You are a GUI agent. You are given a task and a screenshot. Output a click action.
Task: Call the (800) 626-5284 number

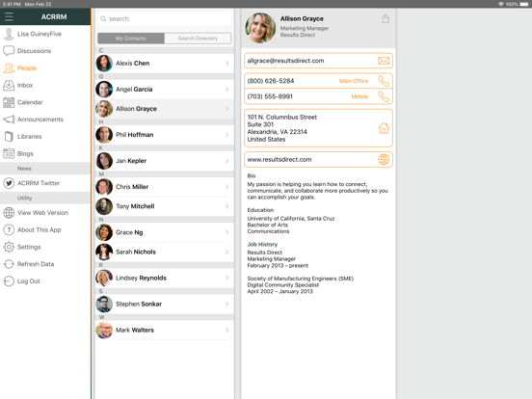point(271,81)
